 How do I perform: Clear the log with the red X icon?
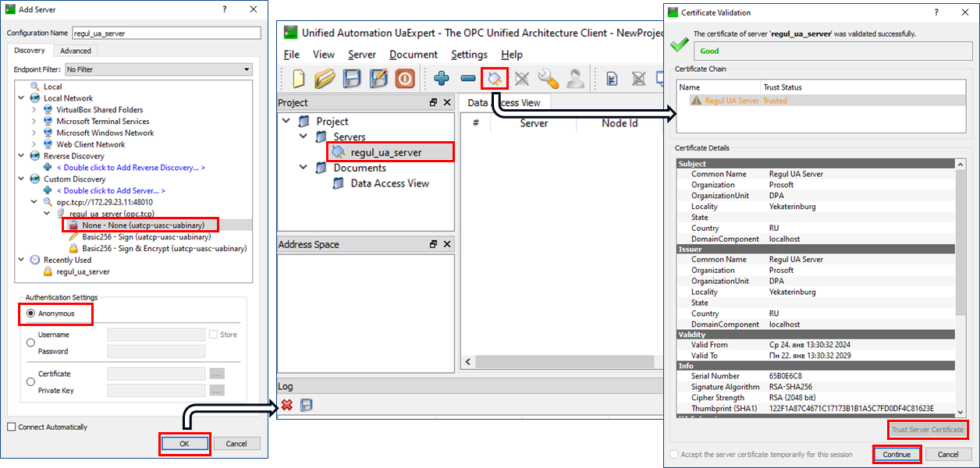click(287, 405)
